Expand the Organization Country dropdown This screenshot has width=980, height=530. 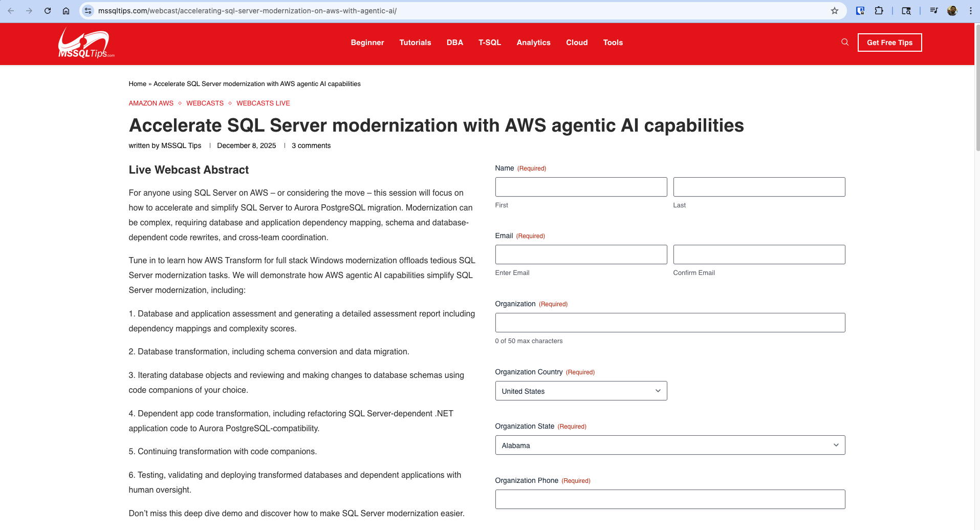581,391
